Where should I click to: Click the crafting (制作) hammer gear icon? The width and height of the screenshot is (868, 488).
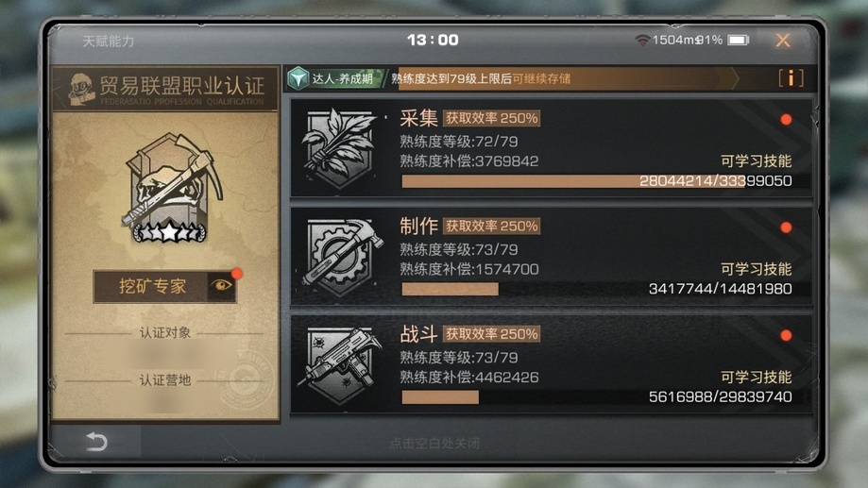point(341,258)
